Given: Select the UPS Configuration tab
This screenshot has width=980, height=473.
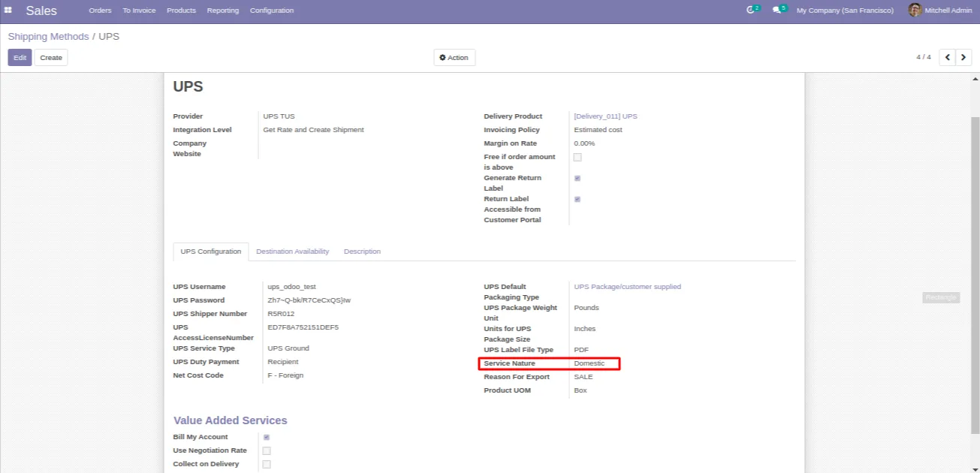Looking at the screenshot, I should pos(211,252).
